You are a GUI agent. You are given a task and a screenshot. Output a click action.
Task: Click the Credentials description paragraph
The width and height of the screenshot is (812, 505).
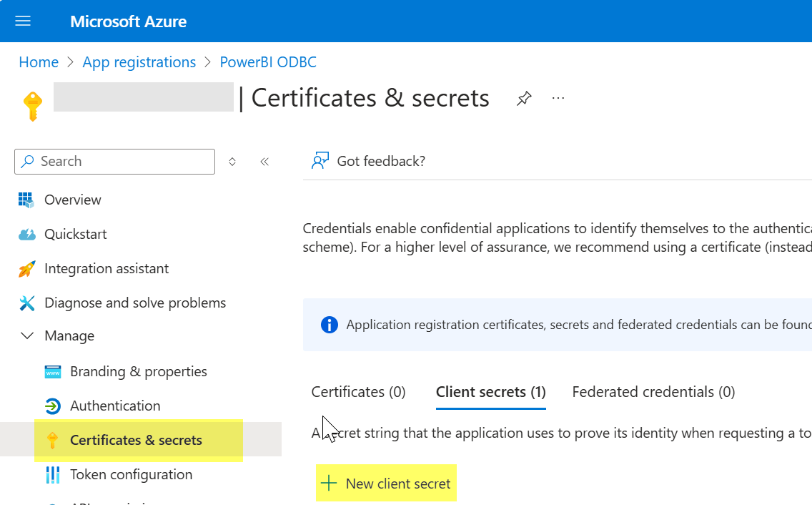click(x=558, y=237)
